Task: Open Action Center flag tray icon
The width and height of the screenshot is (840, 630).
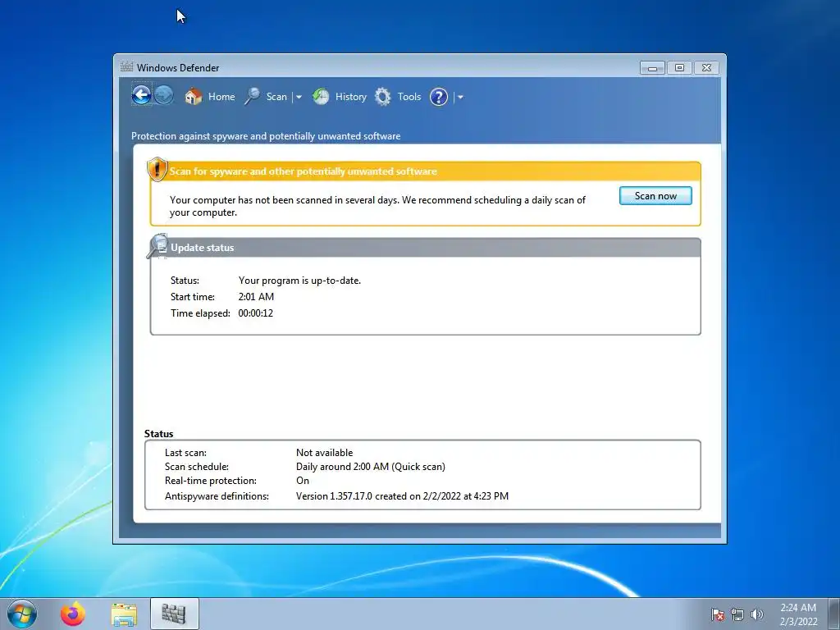Action: [717, 614]
